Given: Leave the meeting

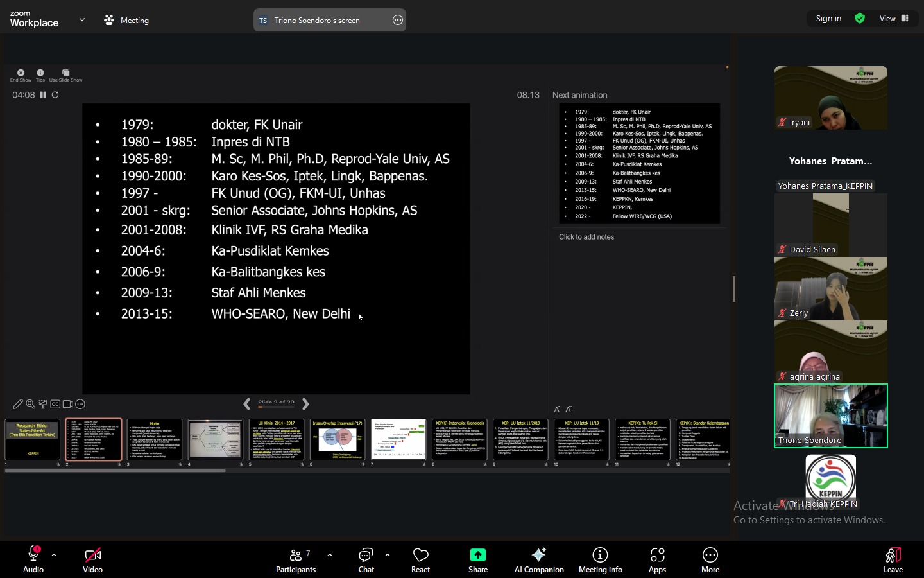Looking at the screenshot, I should [x=893, y=559].
